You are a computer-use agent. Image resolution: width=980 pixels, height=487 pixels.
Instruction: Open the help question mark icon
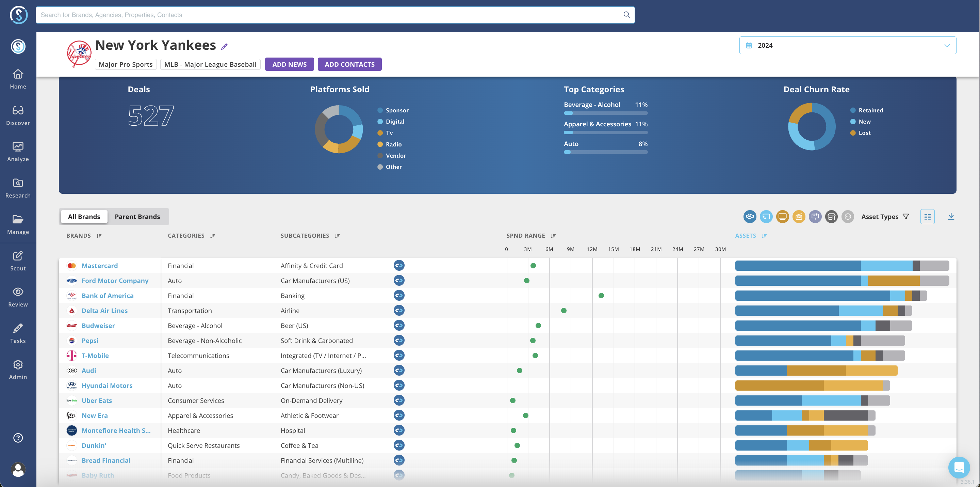18,438
